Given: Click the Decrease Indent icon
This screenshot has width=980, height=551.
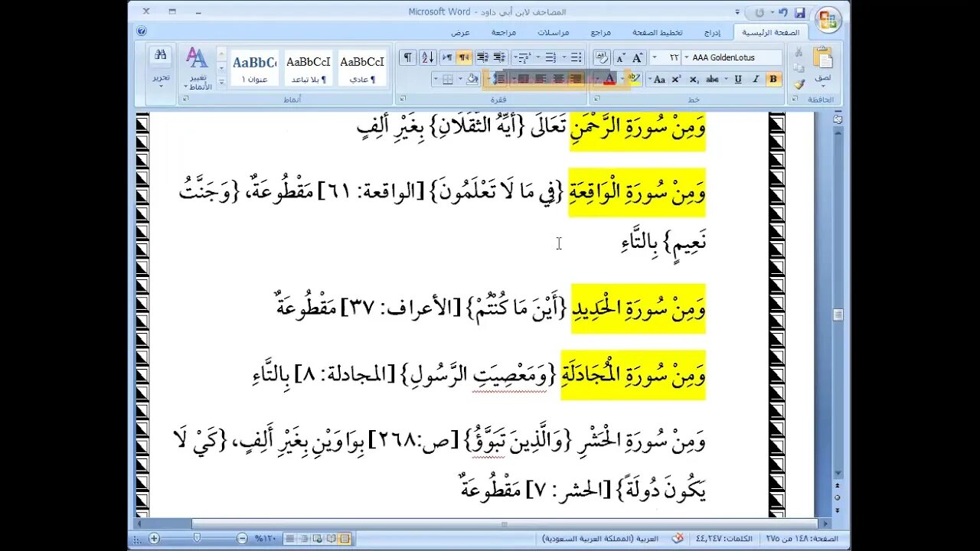Looking at the screenshot, I should point(499,57).
